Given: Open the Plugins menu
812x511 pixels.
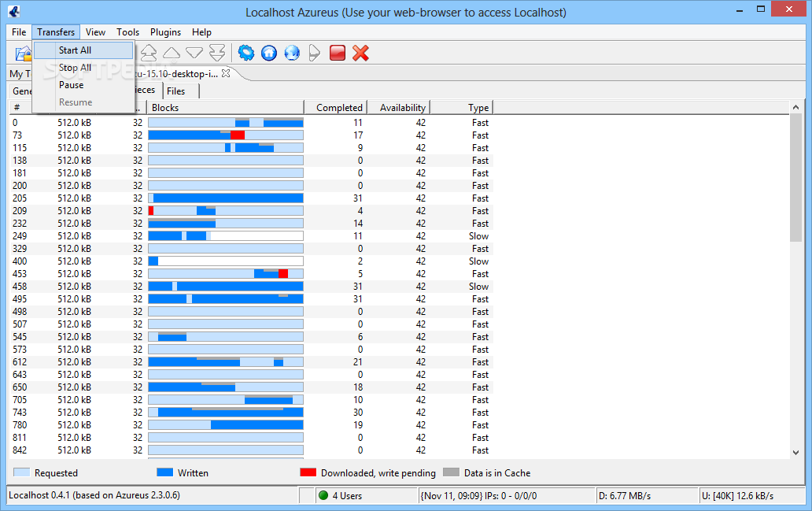Looking at the screenshot, I should tap(165, 32).
